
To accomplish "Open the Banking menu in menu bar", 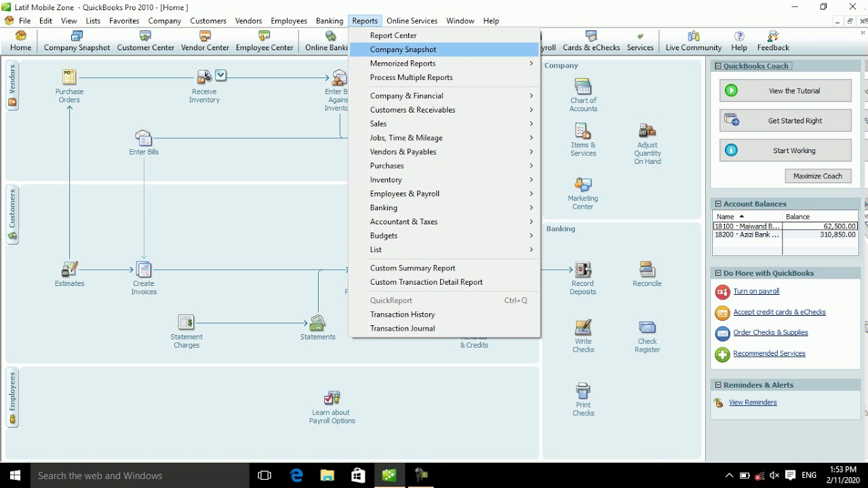I will (x=330, y=21).
